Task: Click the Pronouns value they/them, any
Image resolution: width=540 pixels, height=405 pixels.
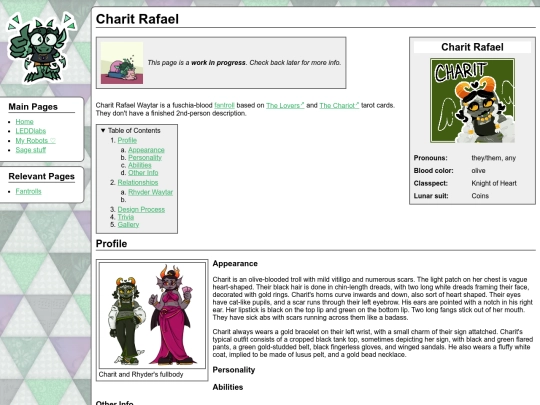Action: [494, 158]
